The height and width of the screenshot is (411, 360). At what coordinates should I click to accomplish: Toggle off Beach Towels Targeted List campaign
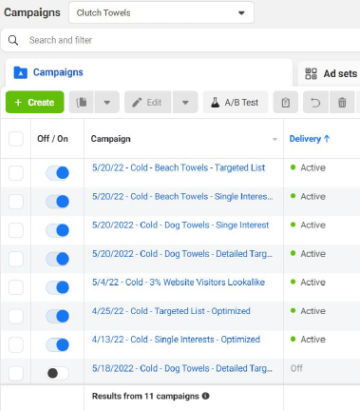click(57, 173)
